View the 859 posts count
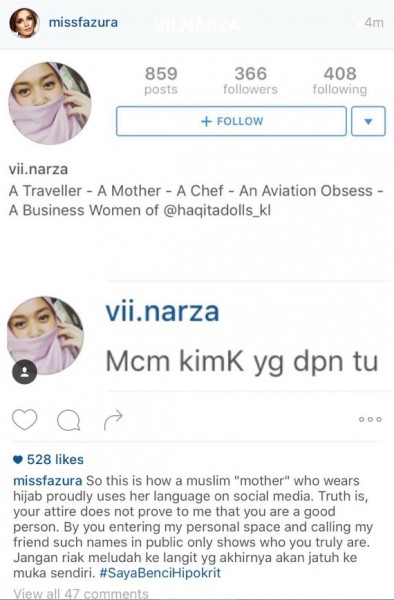The height and width of the screenshot is (600, 394). tap(161, 80)
